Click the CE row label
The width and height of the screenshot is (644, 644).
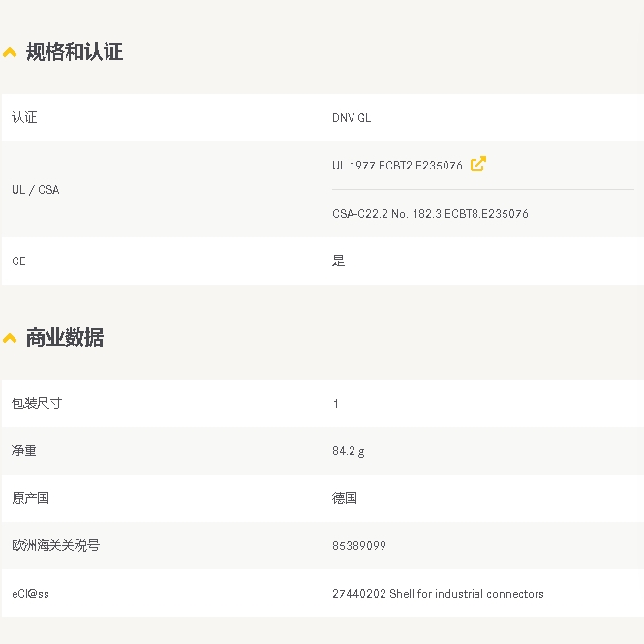tap(19, 261)
